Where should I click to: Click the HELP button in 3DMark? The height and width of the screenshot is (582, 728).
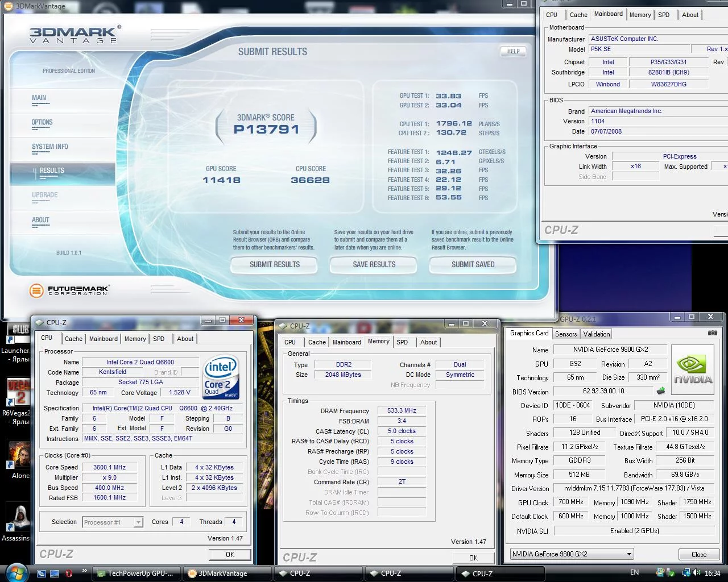(513, 51)
